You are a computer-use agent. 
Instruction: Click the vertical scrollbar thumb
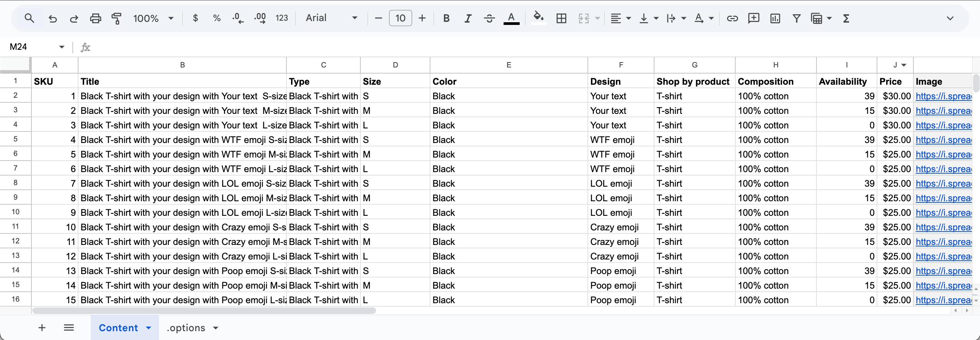point(976,83)
